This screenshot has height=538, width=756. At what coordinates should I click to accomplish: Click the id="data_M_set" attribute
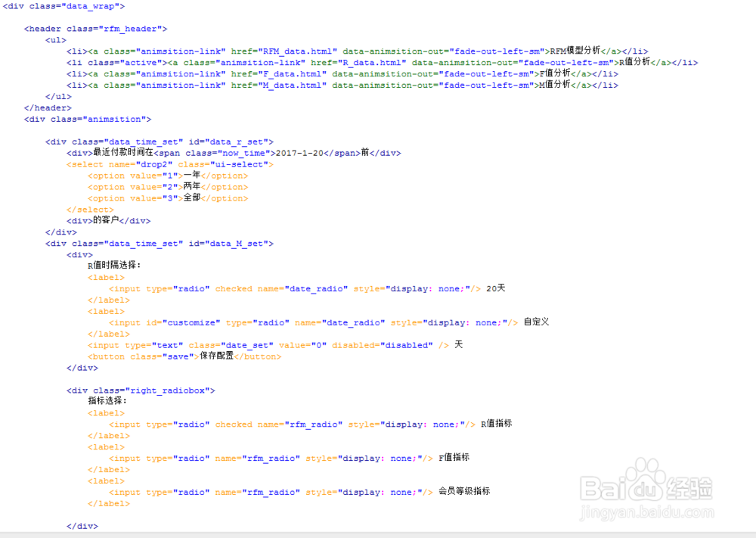point(228,244)
